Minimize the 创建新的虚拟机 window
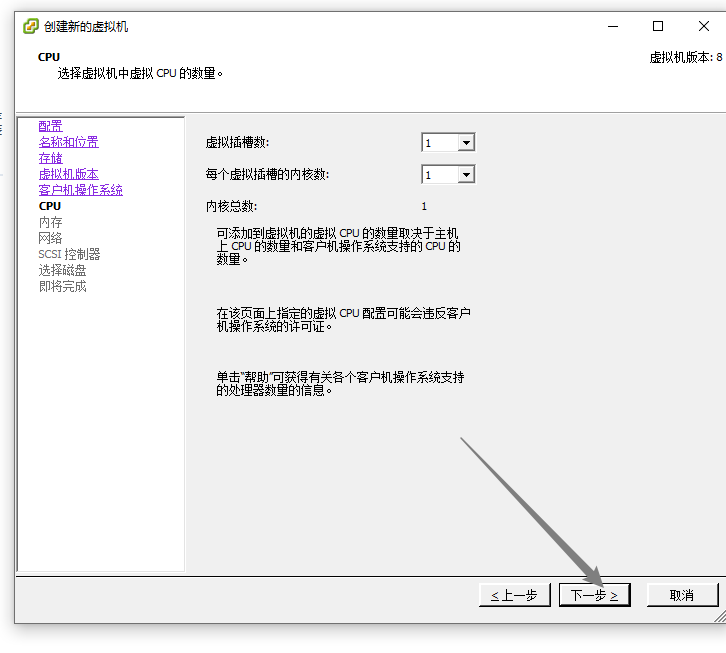Screen dimensions: 726x653 coord(613,26)
